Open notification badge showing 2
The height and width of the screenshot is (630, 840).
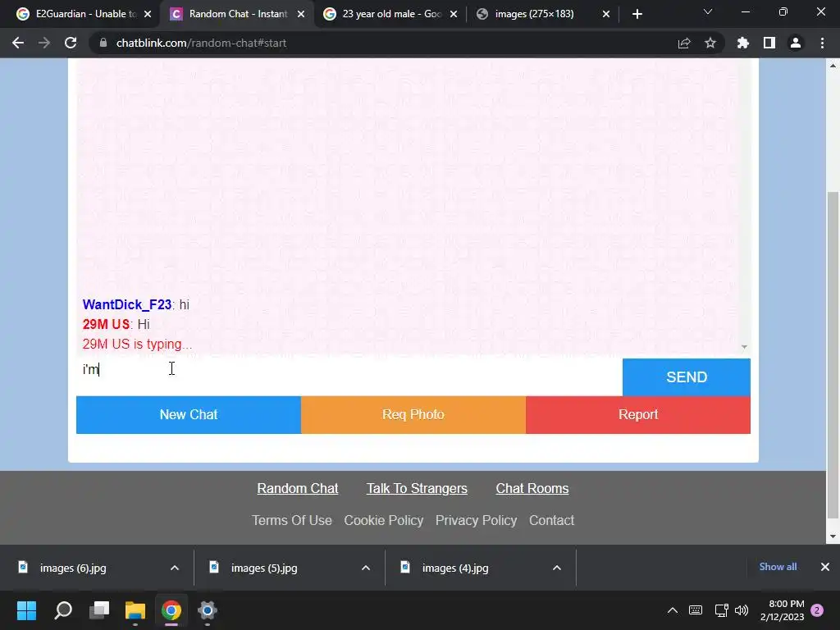tap(817, 610)
